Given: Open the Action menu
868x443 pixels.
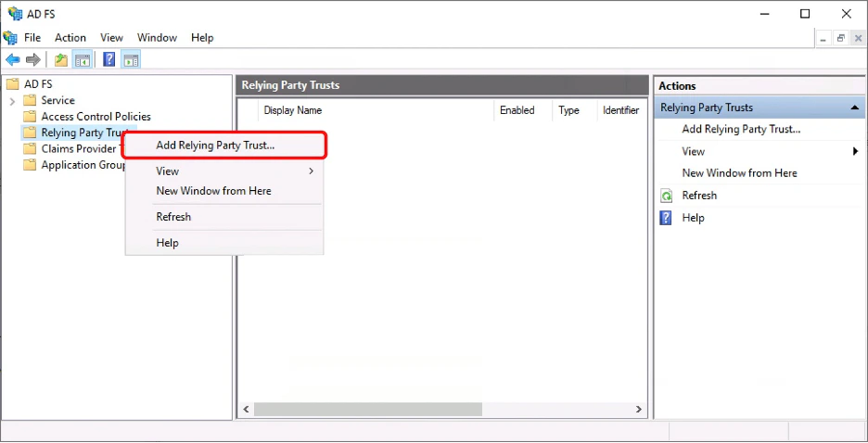Looking at the screenshot, I should click(70, 38).
